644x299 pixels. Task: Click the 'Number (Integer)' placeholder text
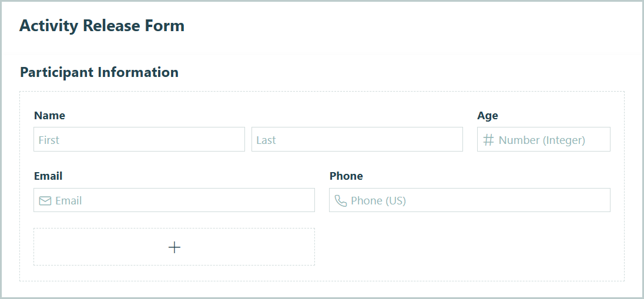(x=542, y=140)
